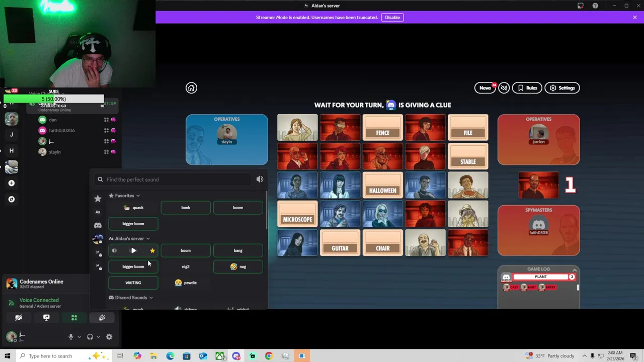Screen dimensions: 644x362
Task: Select the HALLOWEEN card
Action: [383, 186]
